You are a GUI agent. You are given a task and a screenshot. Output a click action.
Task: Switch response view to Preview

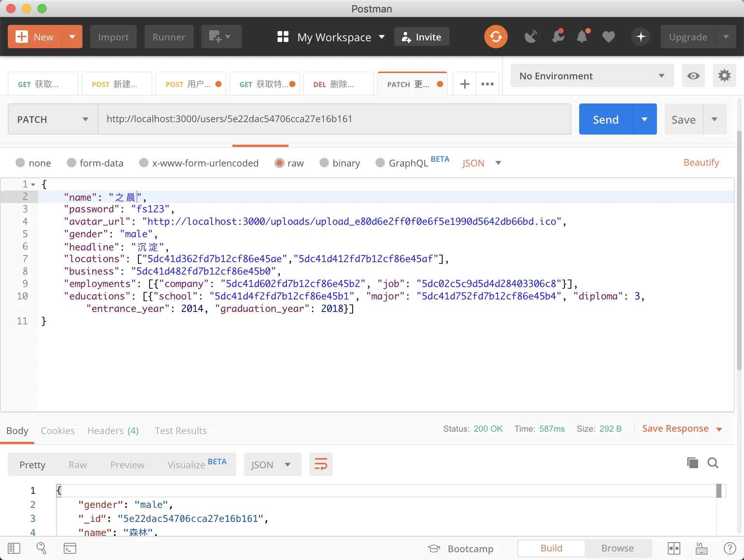(x=127, y=465)
